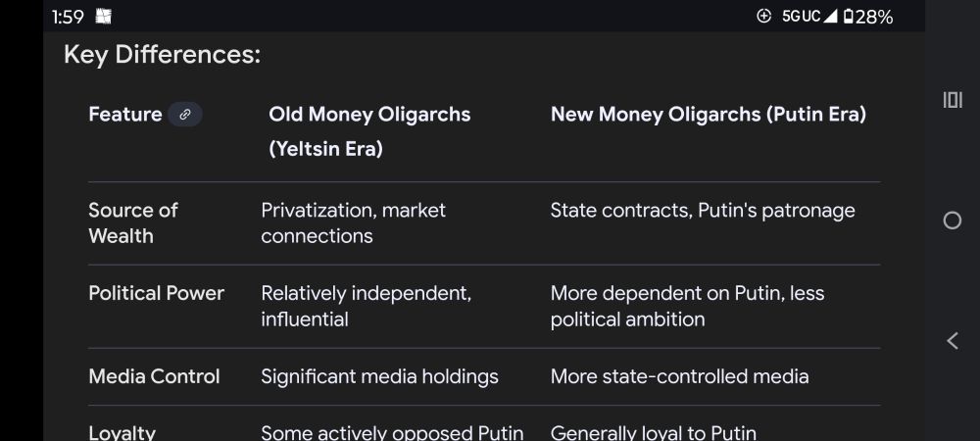Tap the Feature column header
Image resolution: width=980 pixels, height=441 pixels.
[x=125, y=115]
